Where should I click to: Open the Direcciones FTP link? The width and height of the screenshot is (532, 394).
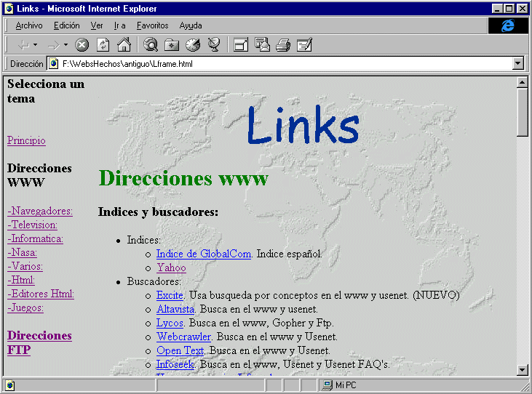[x=39, y=342]
